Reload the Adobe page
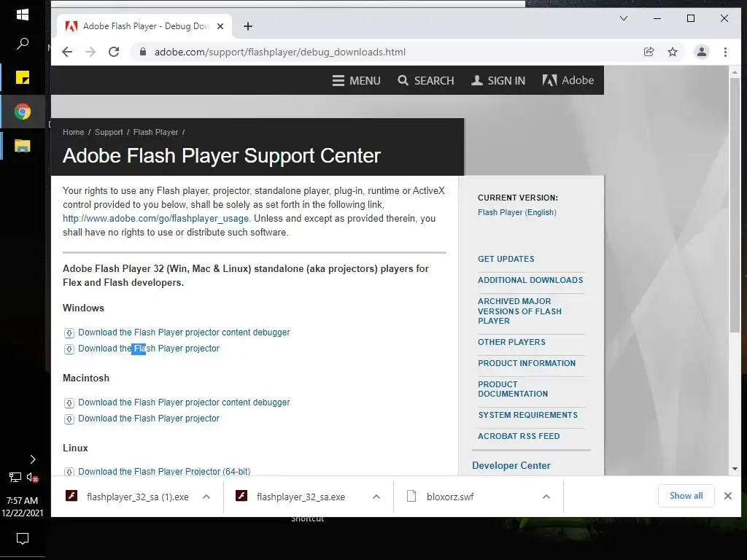The height and width of the screenshot is (560, 747). [114, 52]
